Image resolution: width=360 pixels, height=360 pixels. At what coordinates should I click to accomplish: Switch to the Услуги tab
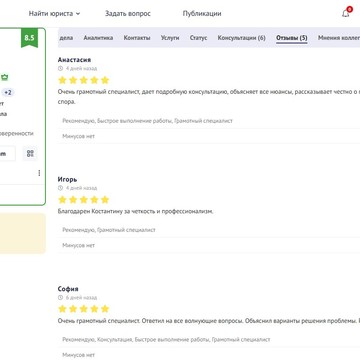pyautogui.click(x=170, y=38)
